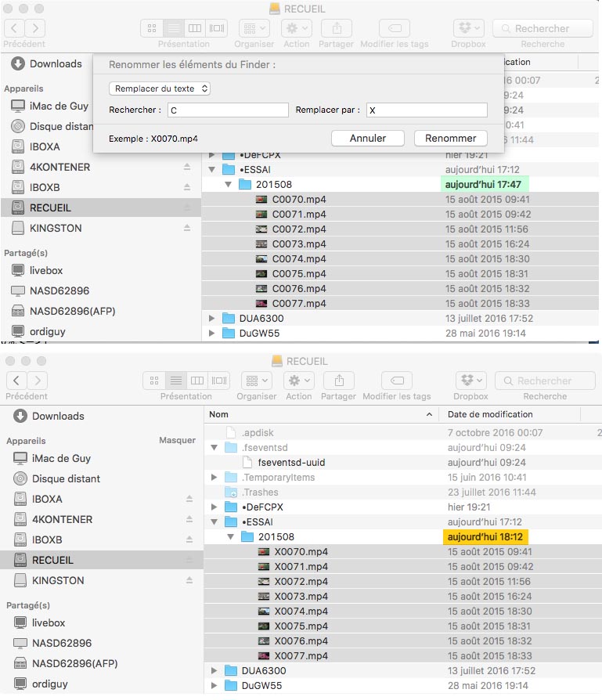Go back in the bottom Finder window
This screenshot has height=700, width=602.
pyautogui.click(x=16, y=381)
